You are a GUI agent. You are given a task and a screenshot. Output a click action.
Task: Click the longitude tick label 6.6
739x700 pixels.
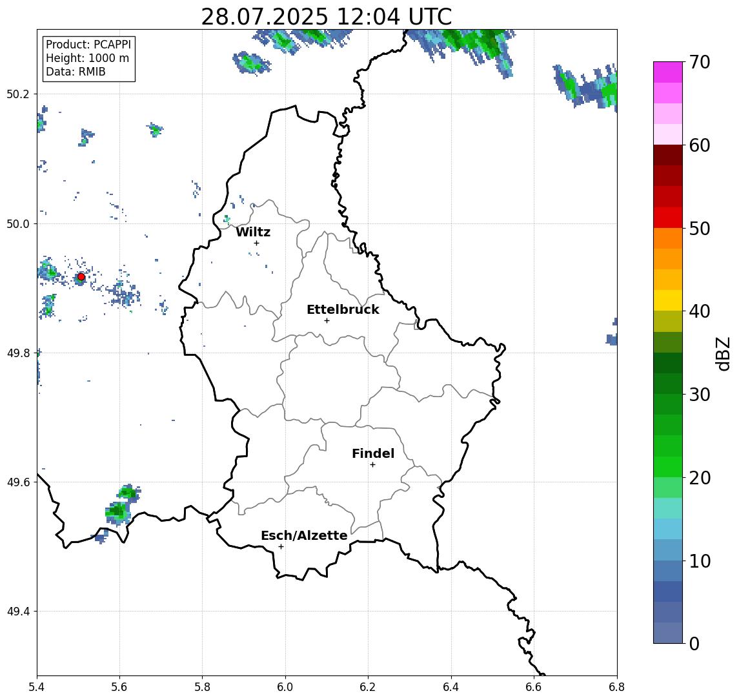click(x=534, y=687)
